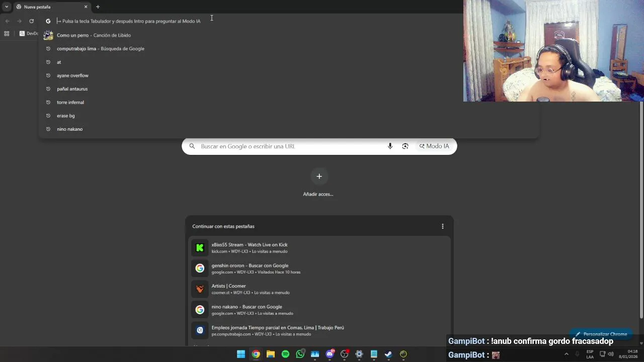
Task: Go forward using the forward arrow
Action: coord(19,21)
